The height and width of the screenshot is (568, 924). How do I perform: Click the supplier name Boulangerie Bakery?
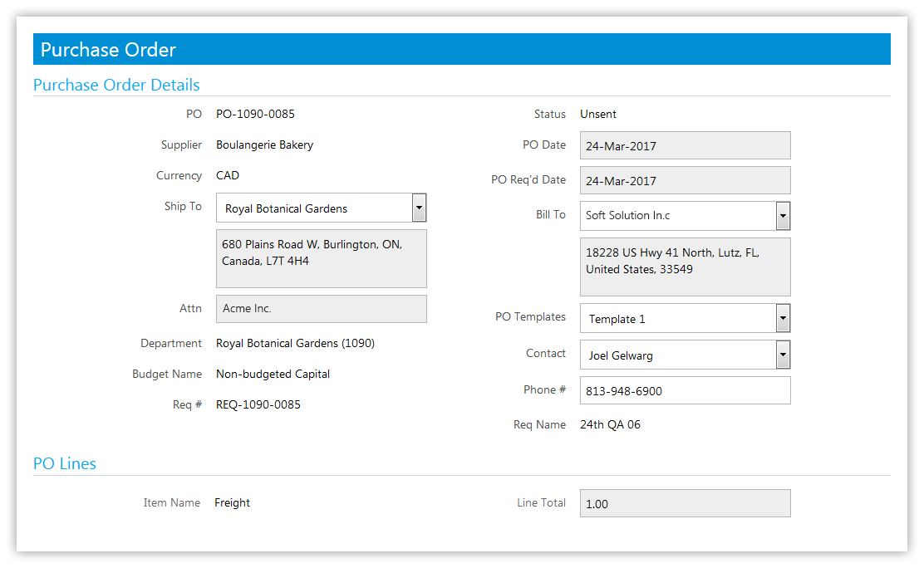[x=264, y=145]
